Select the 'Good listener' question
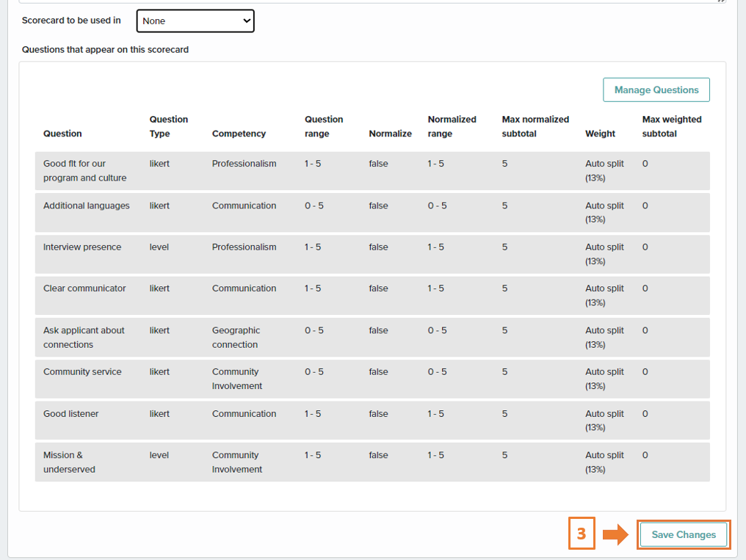The image size is (746, 560). (70, 414)
